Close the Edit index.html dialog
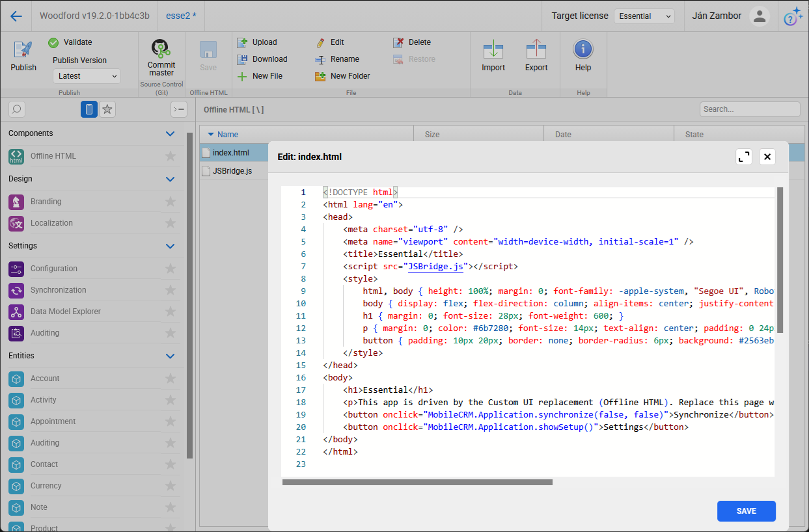The image size is (809, 532). click(x=767, y=157)
